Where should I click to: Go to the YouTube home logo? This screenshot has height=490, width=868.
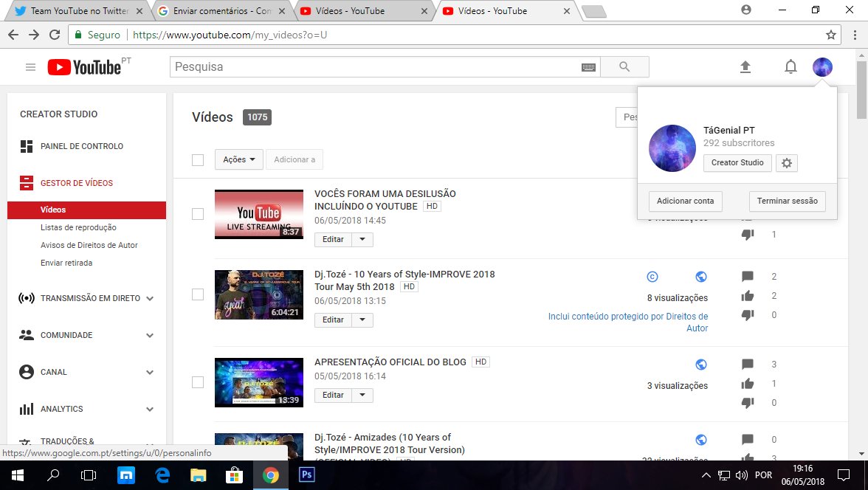coord(85,67)
